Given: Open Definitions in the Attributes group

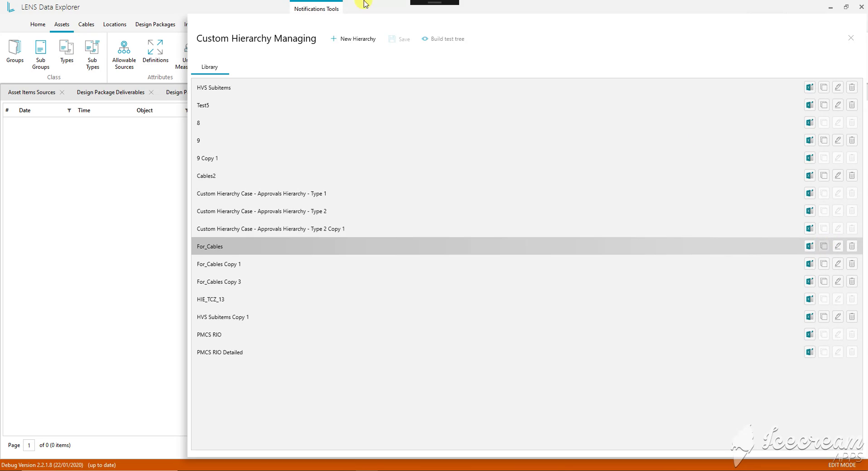Looking at the screenshot, I should point(155,51).
